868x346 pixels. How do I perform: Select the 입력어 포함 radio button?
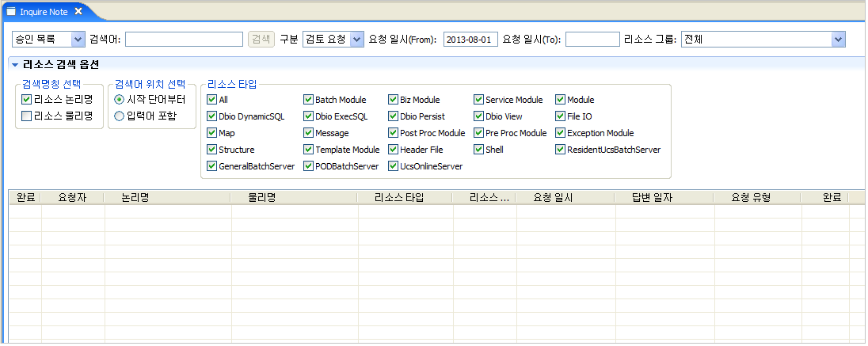point(120,116)
